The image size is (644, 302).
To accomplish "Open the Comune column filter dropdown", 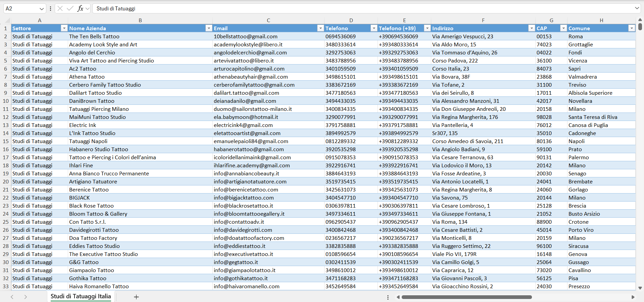I will click(632, 28).
